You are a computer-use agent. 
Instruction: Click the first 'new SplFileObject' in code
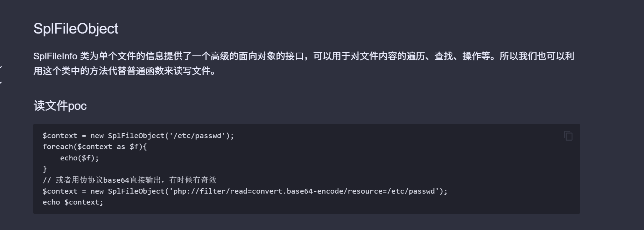[x=127, y=136]
